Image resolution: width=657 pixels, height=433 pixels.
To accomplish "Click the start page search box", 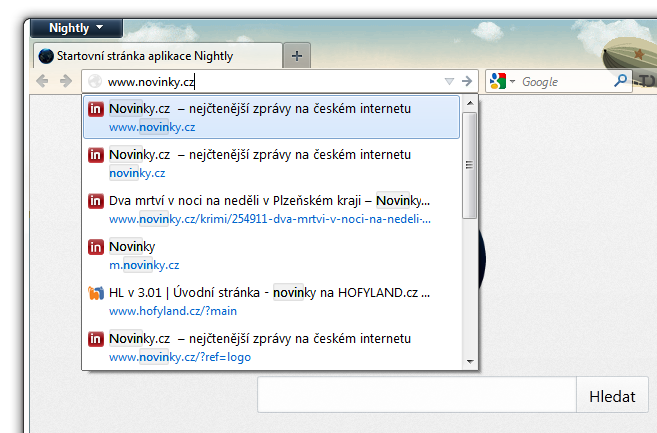I will pos(417,395).
